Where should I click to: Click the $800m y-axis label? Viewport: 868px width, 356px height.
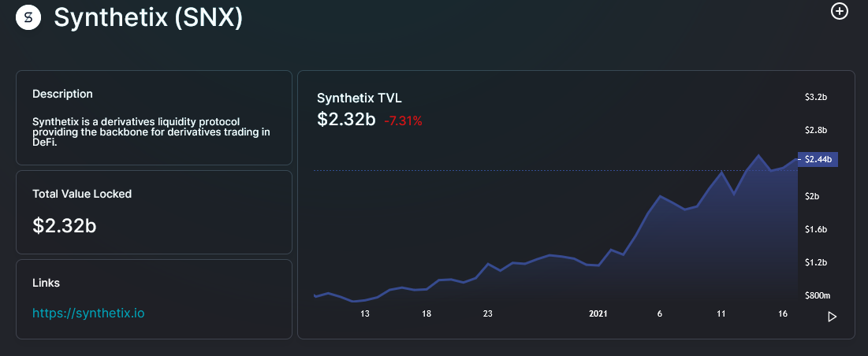(817, 295)
